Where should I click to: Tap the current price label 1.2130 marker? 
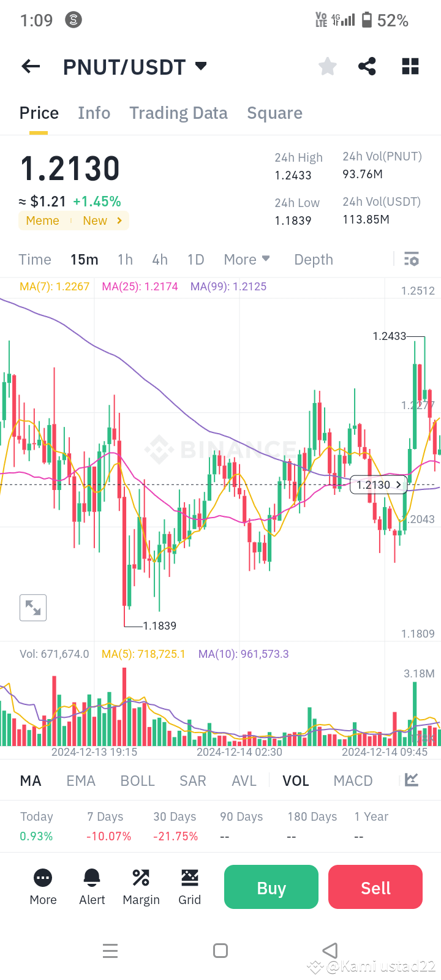(378, 484)
